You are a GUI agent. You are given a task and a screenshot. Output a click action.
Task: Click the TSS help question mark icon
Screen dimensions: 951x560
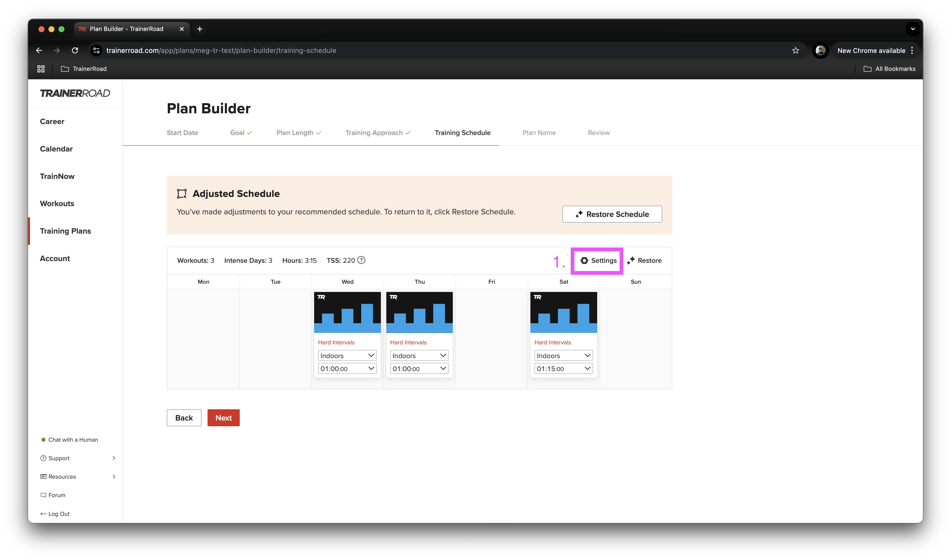tap(361, 260)
